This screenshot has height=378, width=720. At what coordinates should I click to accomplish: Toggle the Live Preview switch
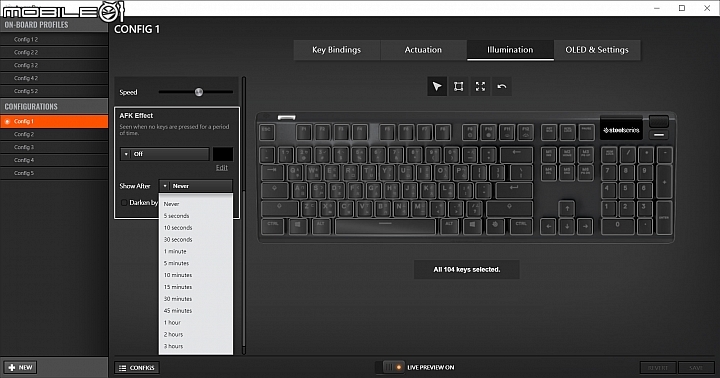tap(390, 367)
